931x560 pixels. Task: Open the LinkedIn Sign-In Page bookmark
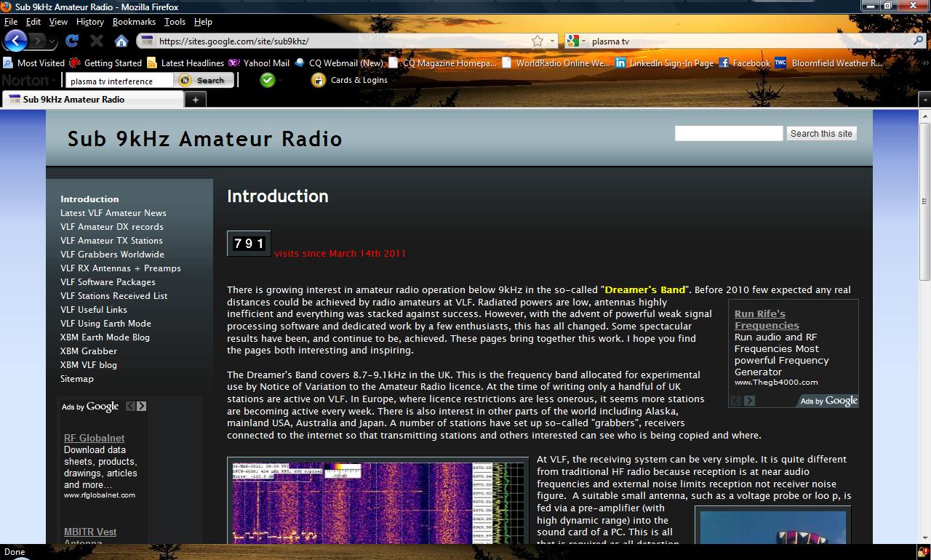coord(664,63)
